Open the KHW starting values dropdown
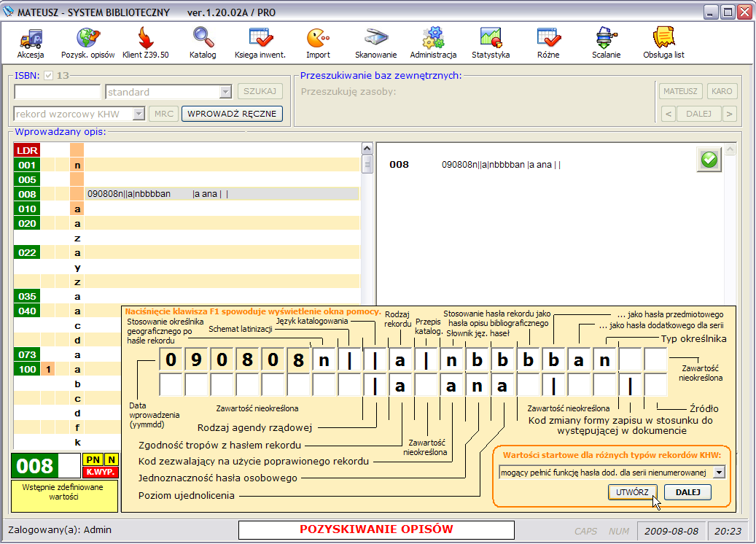756x544 pixels. tap(720, 472)
